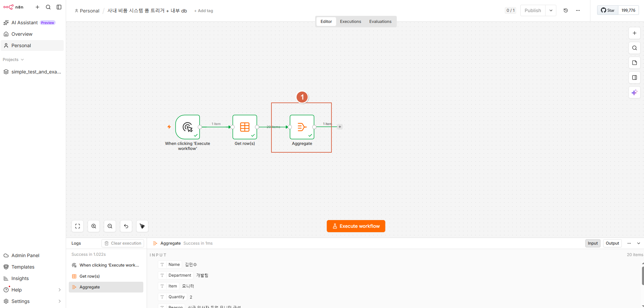Open AI sparkle assistant button
The height and width of the screenshot is (308, 644).
click(x=635, y=92)
